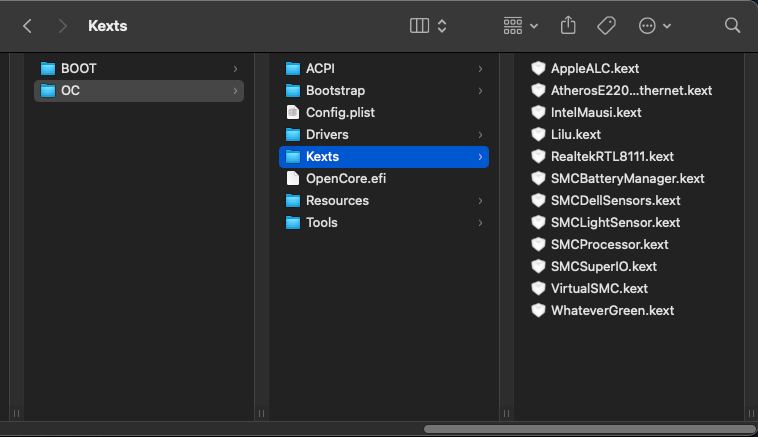This screenshot has height=437, width=758.
Task: Select WhateverGreen.kext
Action: [x=612, y=310]
